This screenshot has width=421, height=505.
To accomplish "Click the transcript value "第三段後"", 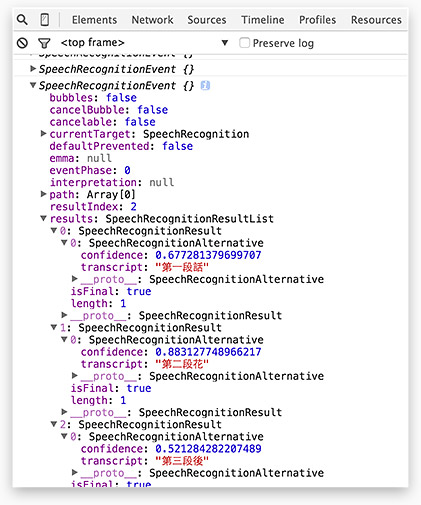I will [x=182, y=461].
